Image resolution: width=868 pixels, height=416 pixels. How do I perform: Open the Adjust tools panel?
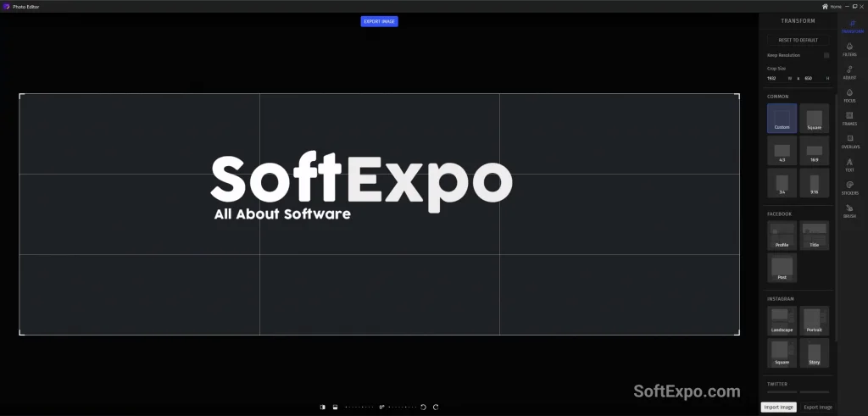pyautogui.click(x=849, y=72)
